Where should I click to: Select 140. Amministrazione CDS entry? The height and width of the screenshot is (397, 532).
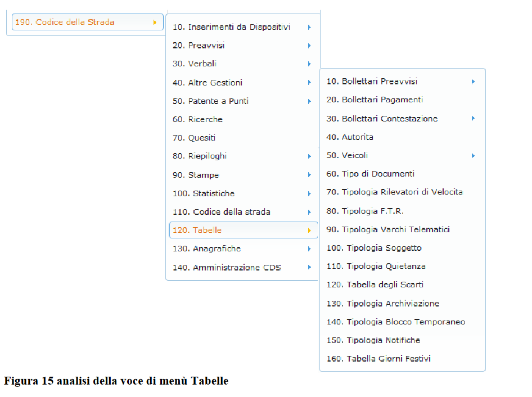tap(227, 268)
